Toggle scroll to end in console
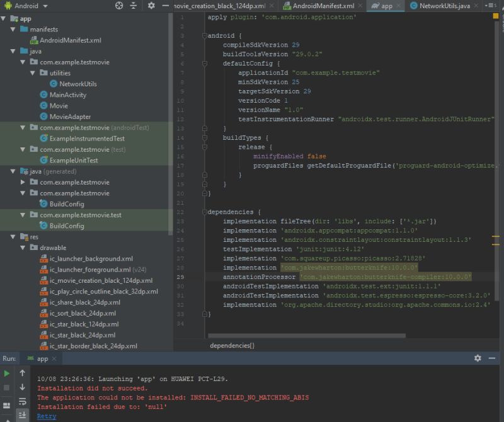The height and width of the screenshot is (422, 504). point(22,415)
